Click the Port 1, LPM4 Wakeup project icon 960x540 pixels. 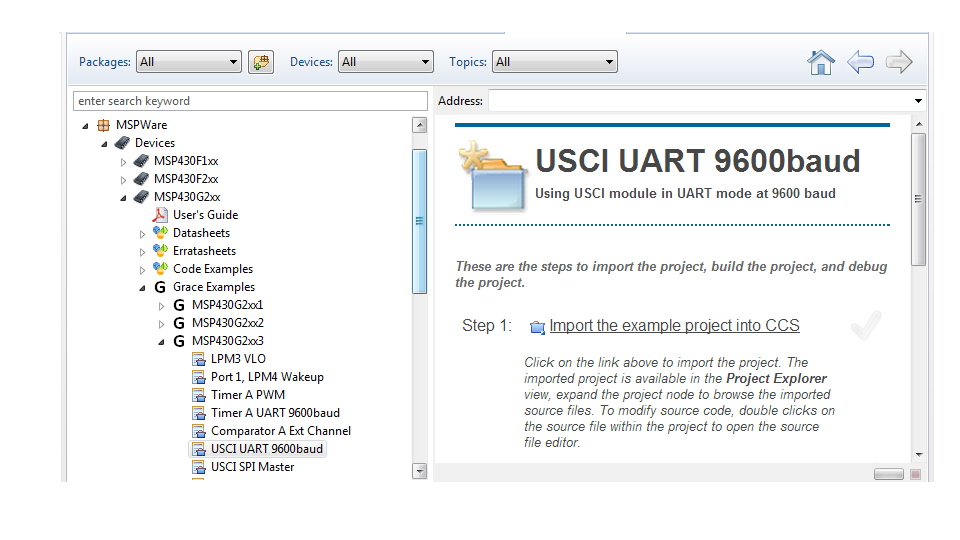[198, 377]
